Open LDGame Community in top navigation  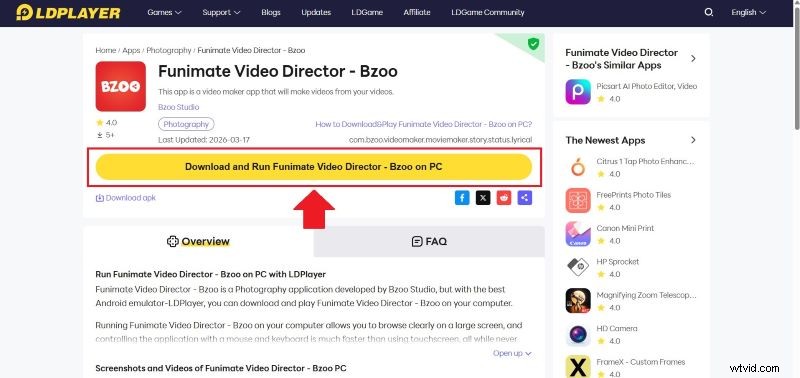(x=488, y=12)
